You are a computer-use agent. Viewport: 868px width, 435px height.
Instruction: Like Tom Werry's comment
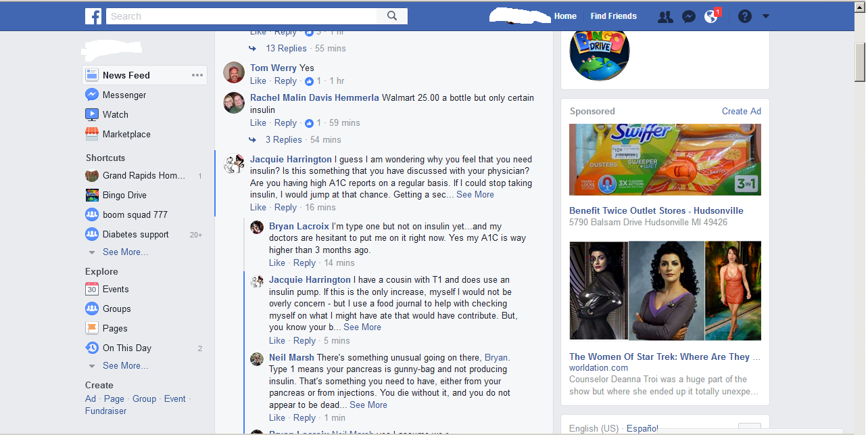point(258,81)
